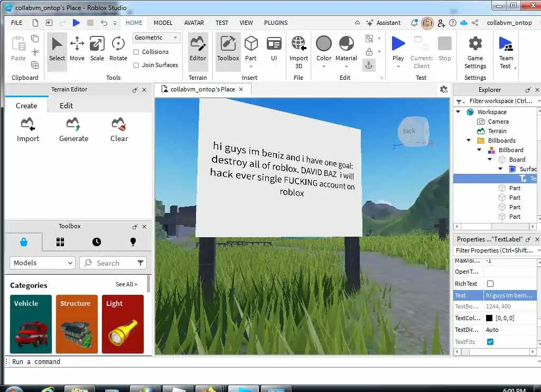This screenshot has height=392, width=541.
Task: Click Import 3D file button
Action: [x=299, y=52]
